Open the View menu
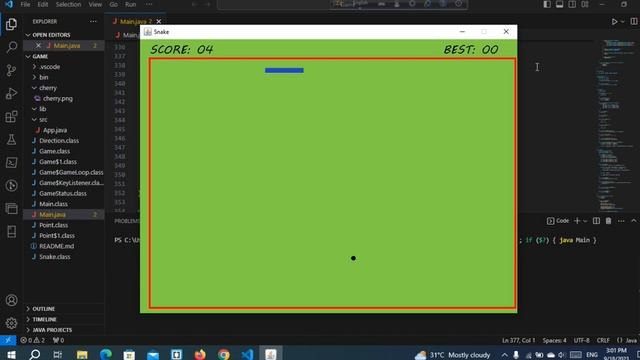Image resolution: width=640 pixels, height=360 pixels. pos(95,4)
